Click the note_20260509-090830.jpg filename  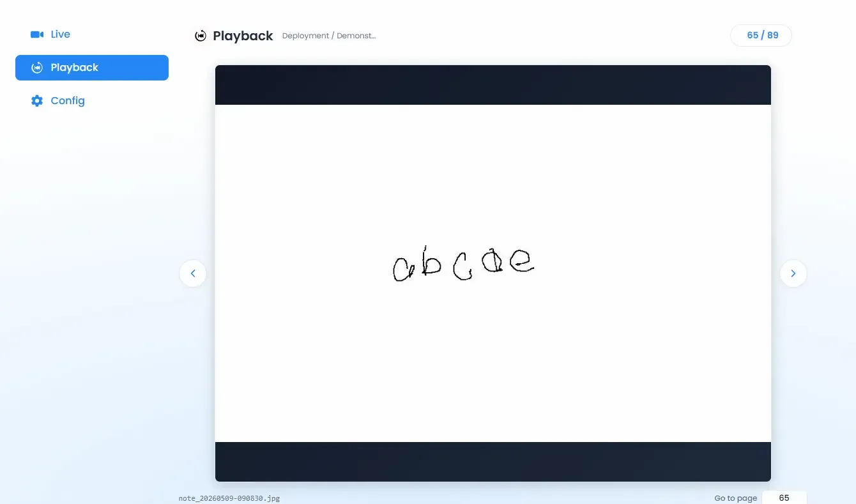[229, 498]
